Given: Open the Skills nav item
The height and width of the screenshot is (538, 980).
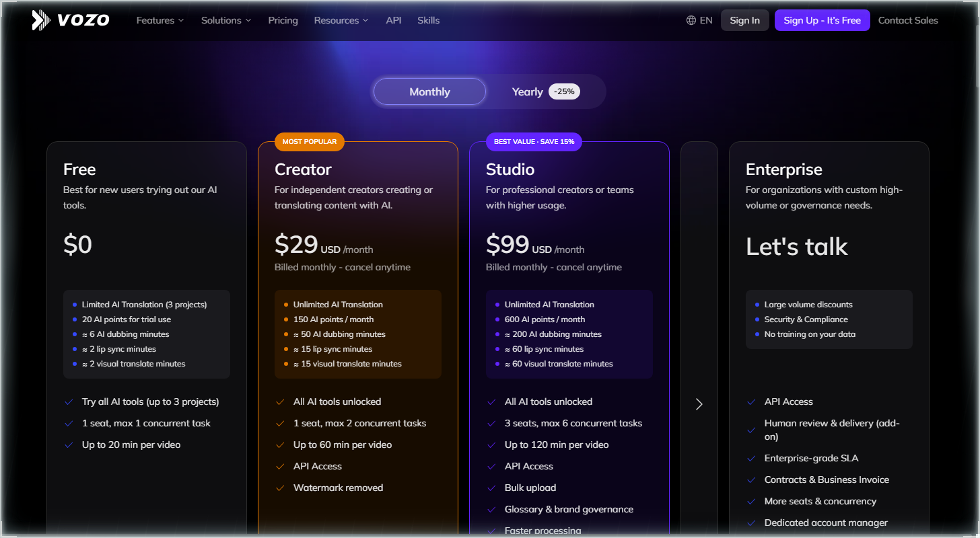Looking at the screenshot, I should tap(429, 20).
